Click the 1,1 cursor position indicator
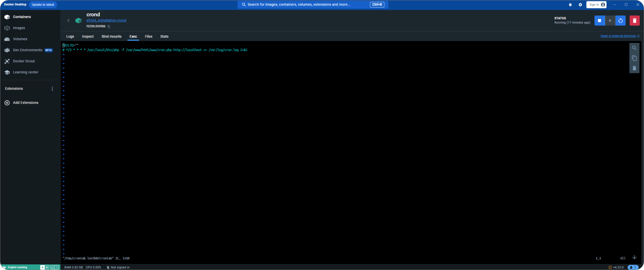 tap(598, 259)
